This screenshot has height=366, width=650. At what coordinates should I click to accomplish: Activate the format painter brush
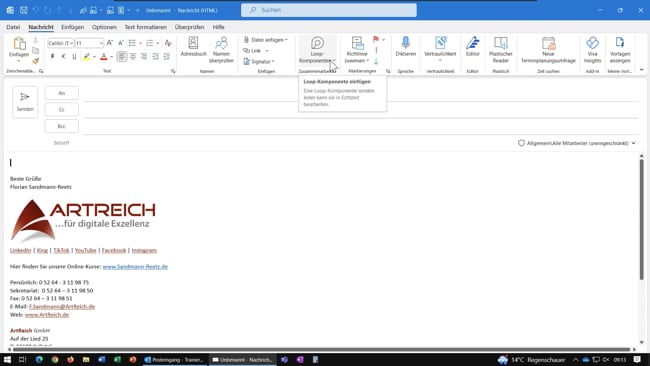point(36,61)
